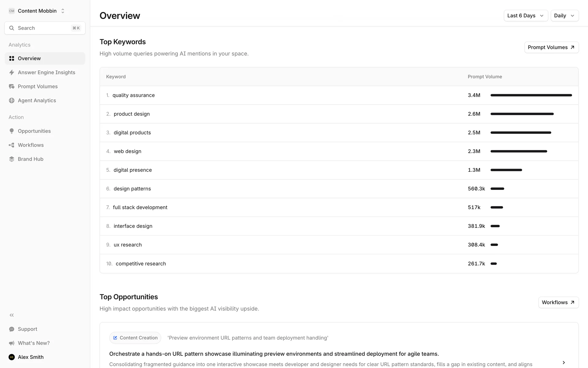Collapse the sidebar with double-chevron
Screen dimensions: 588x368
click(x=12, y=315)
